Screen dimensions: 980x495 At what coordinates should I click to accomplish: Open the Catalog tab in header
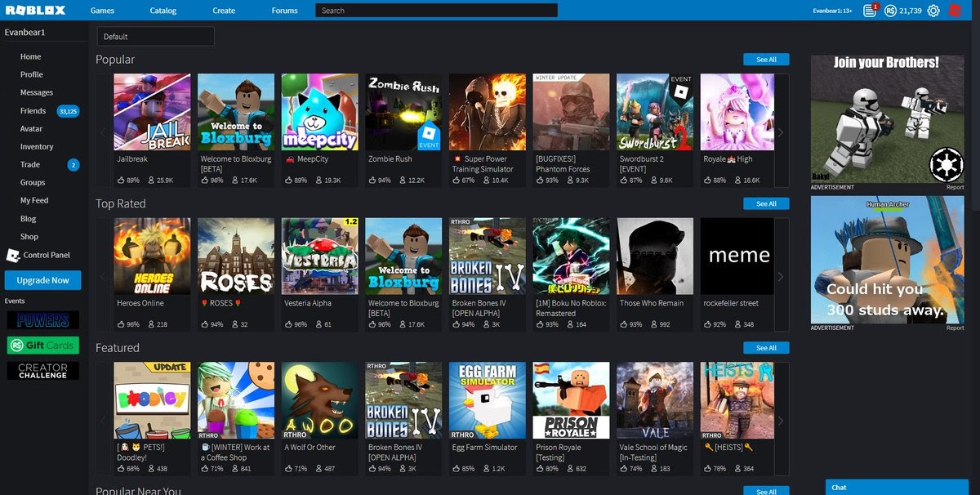(163, 11)
